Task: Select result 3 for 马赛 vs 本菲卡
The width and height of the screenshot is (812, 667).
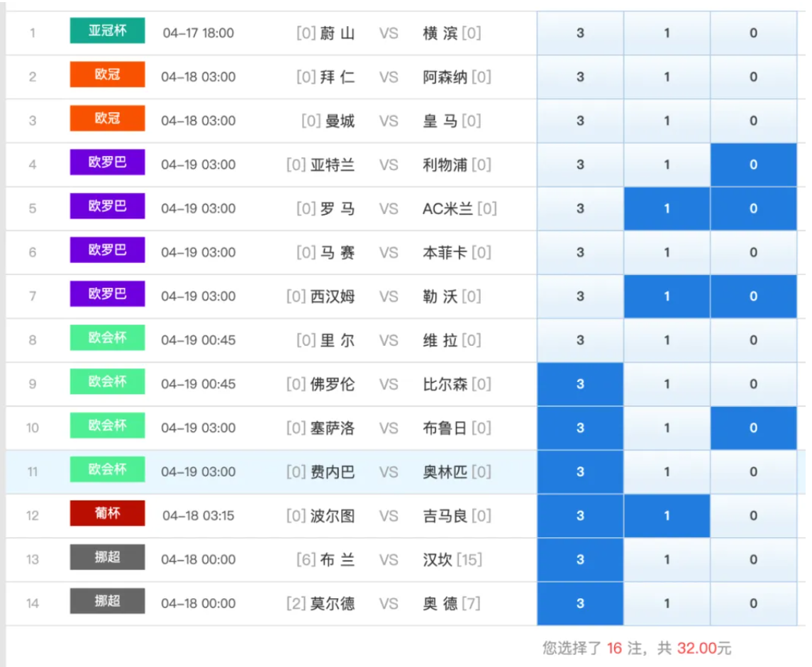Action: click(x=580, y=252)
